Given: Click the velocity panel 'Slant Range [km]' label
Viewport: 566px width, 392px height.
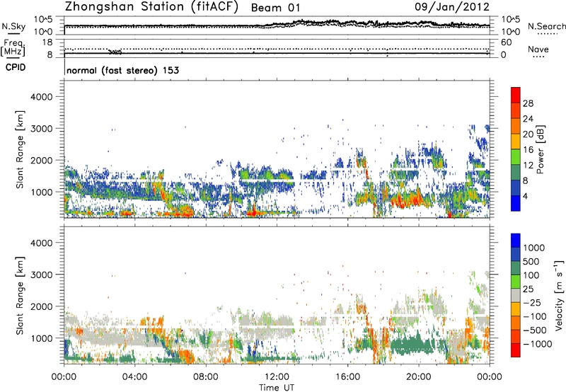Looking at the screenshot, I should tap(20, 295).
